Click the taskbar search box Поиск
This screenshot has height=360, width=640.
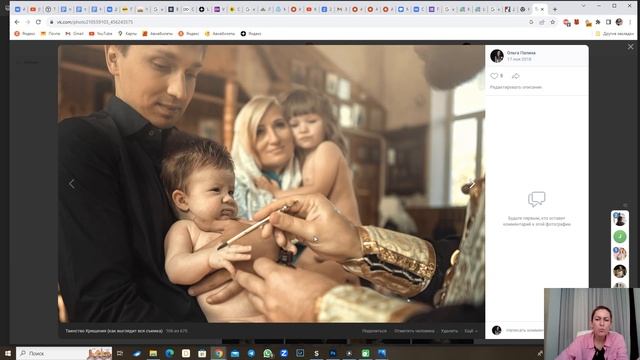[64, 353]
